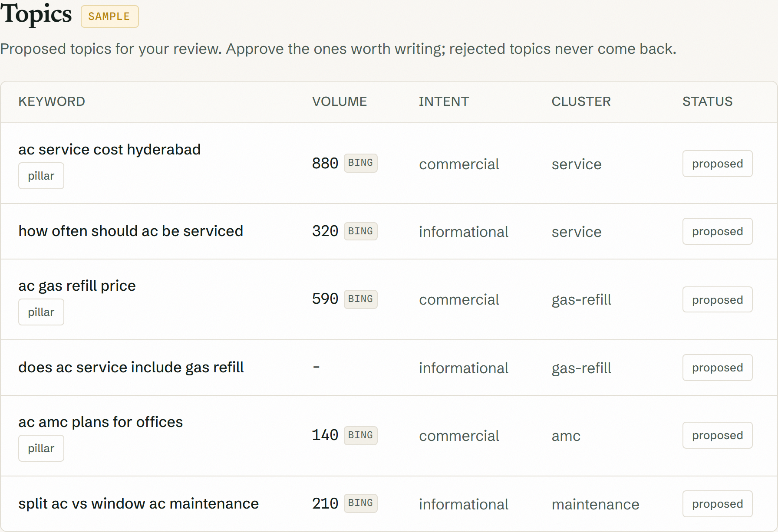
Task: Open the 'ac service cost hyderabad' keyword
Action: click(109, 150)
